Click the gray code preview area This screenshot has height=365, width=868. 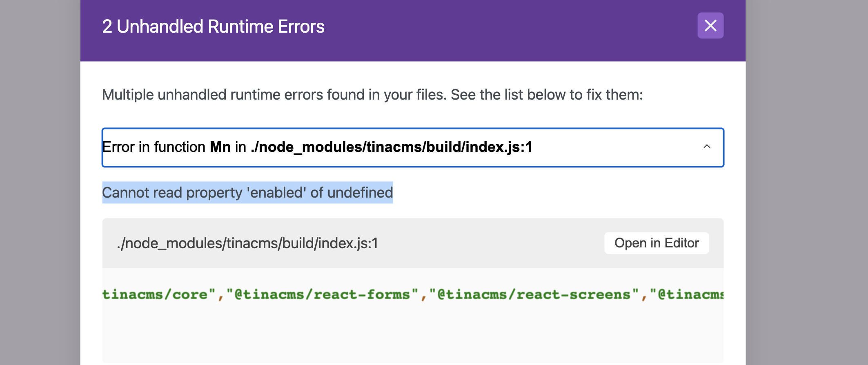tap(408, 323)
